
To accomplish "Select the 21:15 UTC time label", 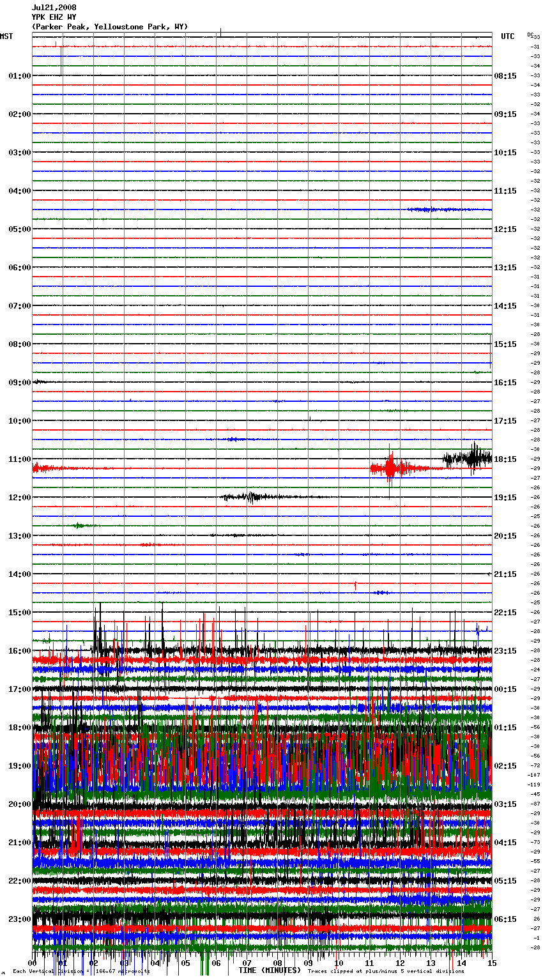I will coord(505,574).
